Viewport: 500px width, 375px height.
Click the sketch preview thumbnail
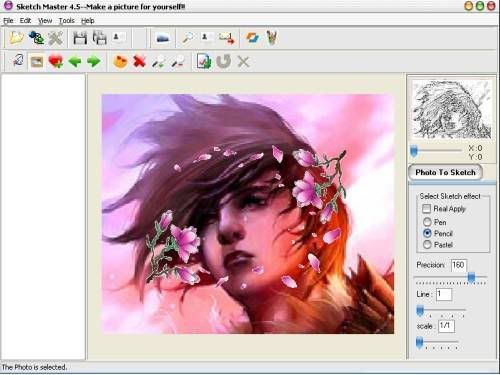point(452,109)
